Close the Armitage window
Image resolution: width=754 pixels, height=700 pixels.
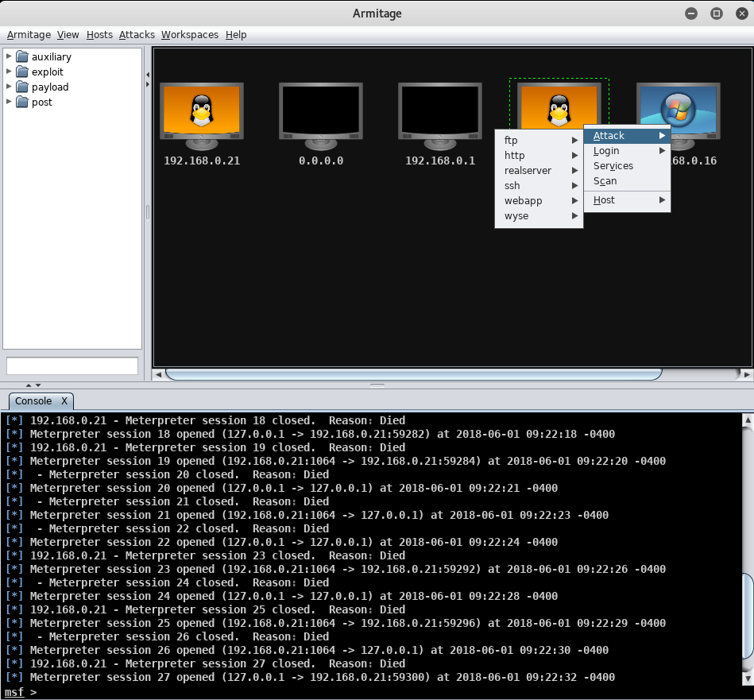742,14
